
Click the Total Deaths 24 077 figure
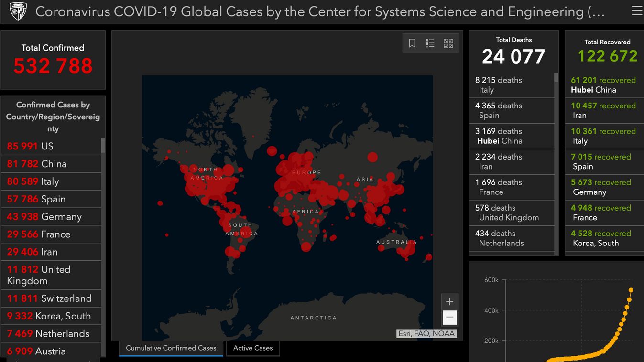[513, 56]
